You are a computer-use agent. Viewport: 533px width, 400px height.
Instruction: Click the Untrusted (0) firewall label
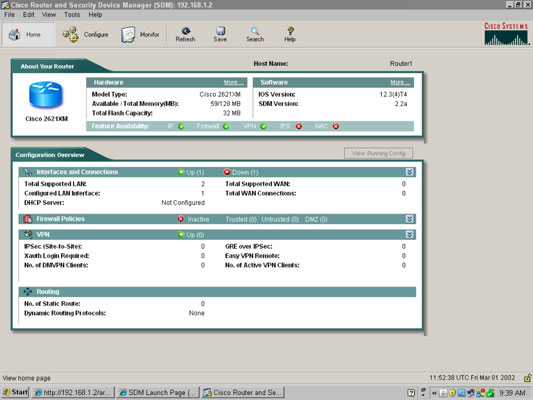(280, 219)
